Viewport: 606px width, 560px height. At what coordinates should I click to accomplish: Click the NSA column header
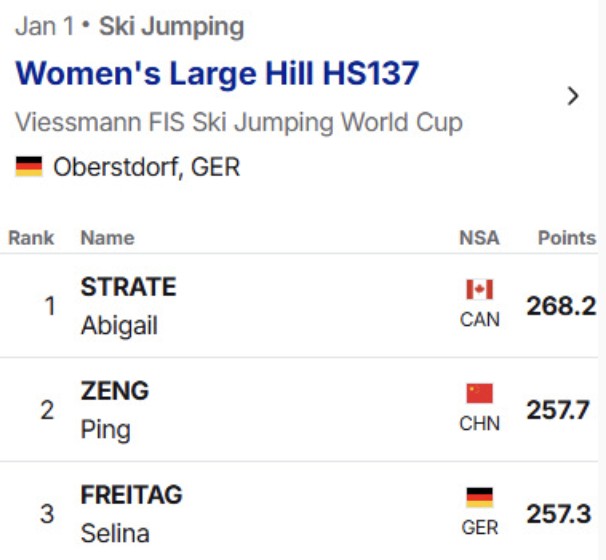click(x=479, y=238)
